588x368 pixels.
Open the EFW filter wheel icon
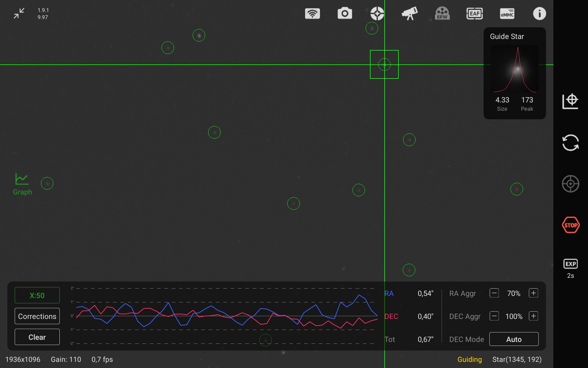(442, 13)
